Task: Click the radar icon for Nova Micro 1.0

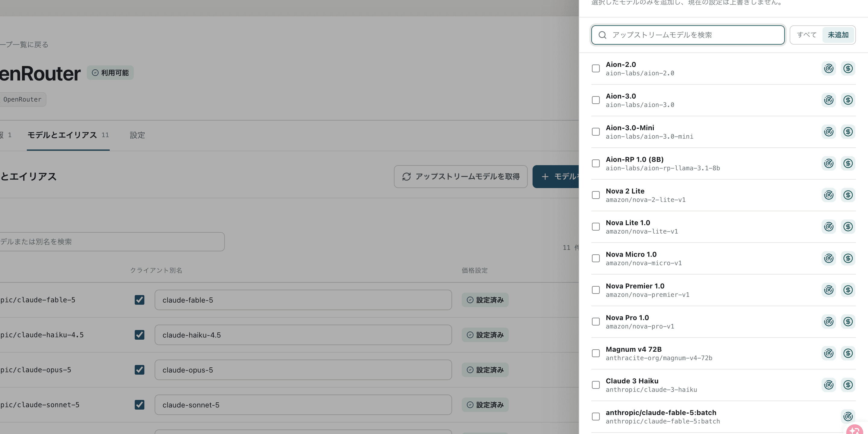Action: 829,259
